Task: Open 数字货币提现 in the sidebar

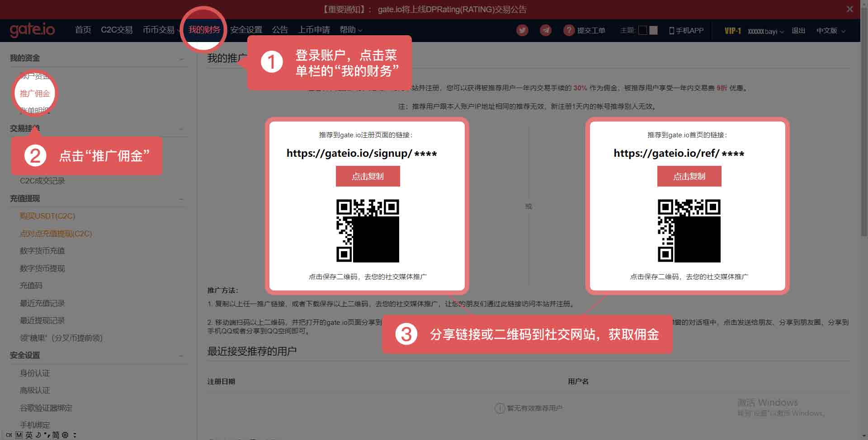Action: click(42, 268)
